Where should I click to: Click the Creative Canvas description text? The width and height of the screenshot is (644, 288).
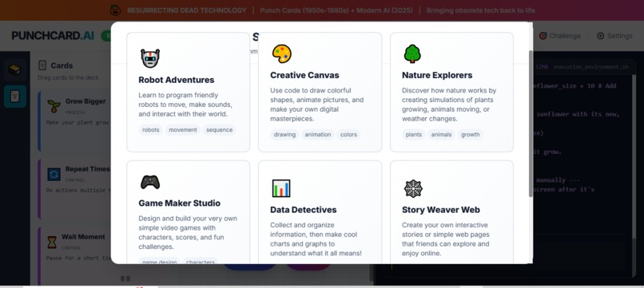pos(317,105)
